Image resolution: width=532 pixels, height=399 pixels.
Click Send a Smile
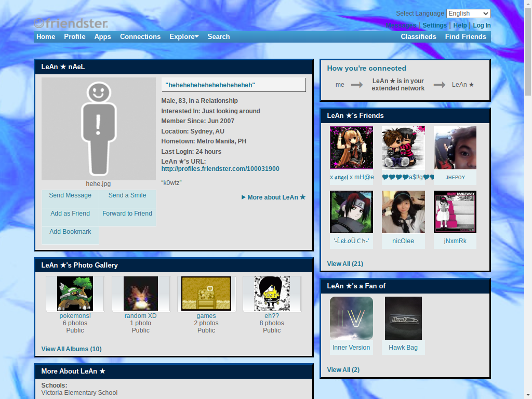click(127, 195)
